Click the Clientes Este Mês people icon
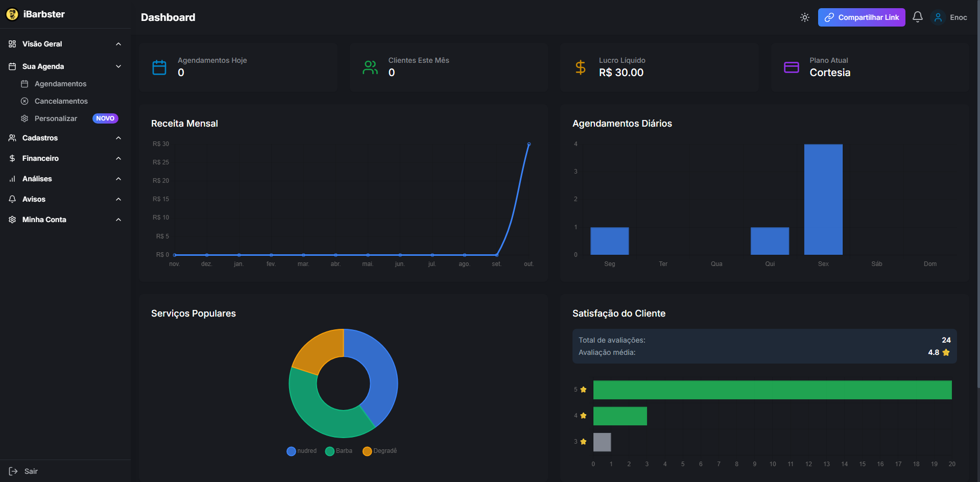 pyautogui.click(x=370, y=67)
